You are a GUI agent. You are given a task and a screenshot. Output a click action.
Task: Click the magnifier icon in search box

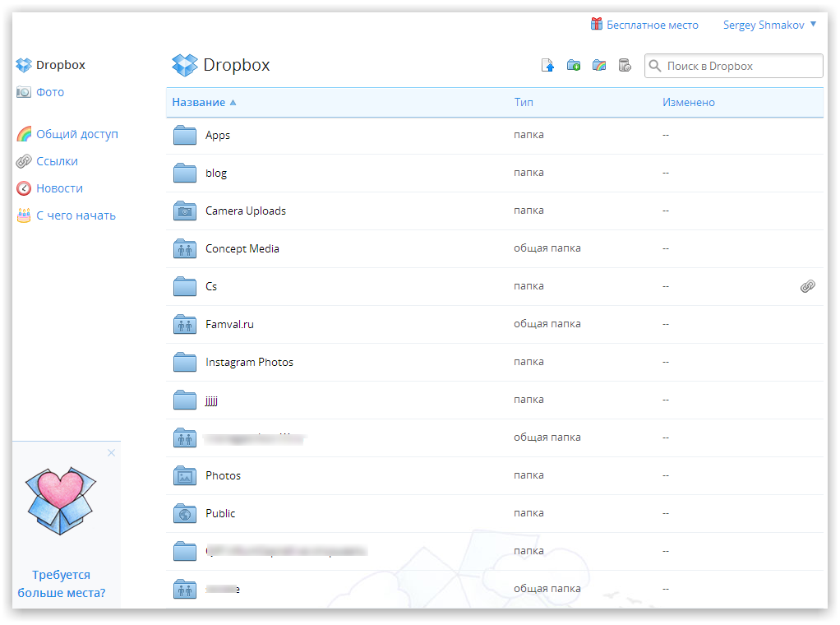click(654, 66)
